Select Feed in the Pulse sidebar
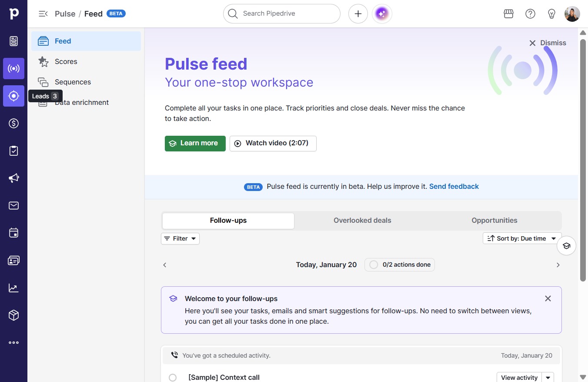 (86, 41)
